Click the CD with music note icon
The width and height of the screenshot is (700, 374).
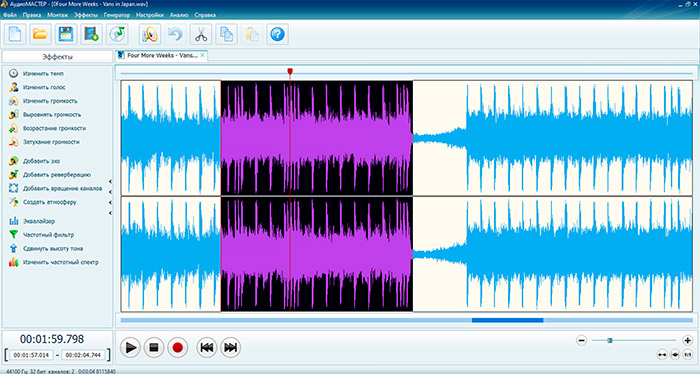pyautogui.click(x=117, y=34)
